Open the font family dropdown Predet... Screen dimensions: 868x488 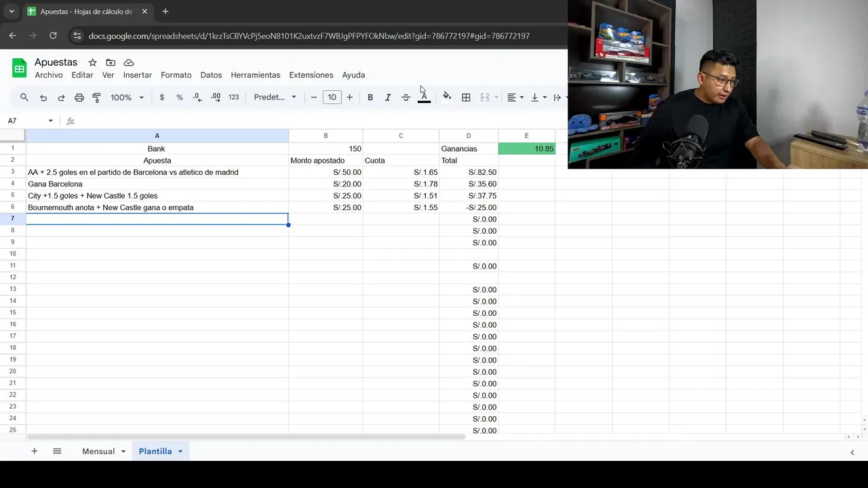tap(275, 98)
